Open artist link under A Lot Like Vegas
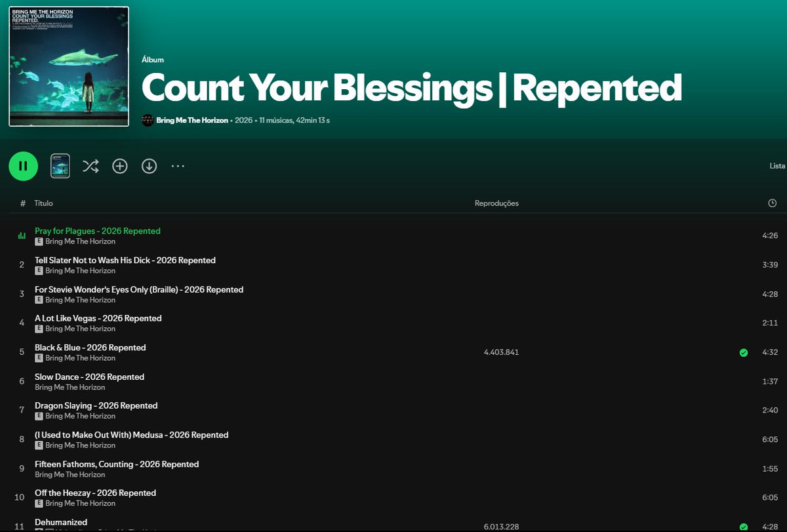787x532 pixels. point(81,329)
